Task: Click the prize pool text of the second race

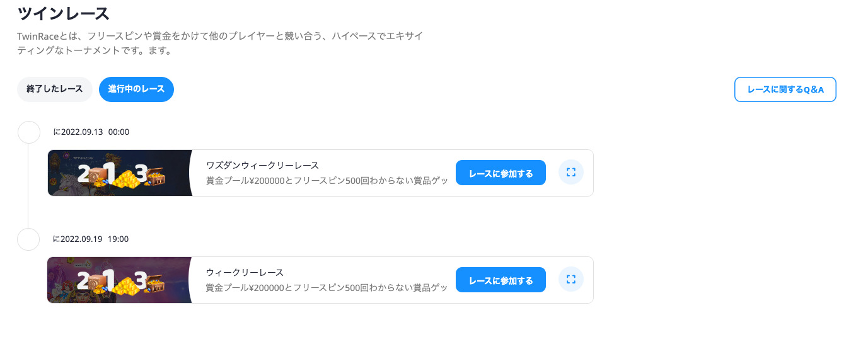Action: [x=327, y=287]
